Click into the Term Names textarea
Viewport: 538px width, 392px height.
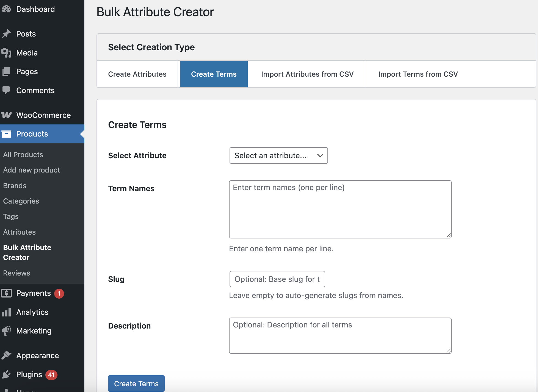pyautogui.click(x=340, y=209)
